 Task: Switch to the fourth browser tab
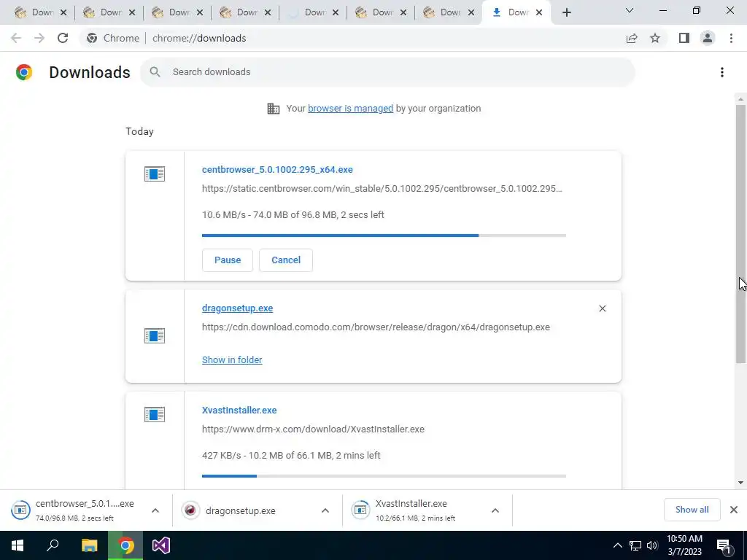pos(239,12)
